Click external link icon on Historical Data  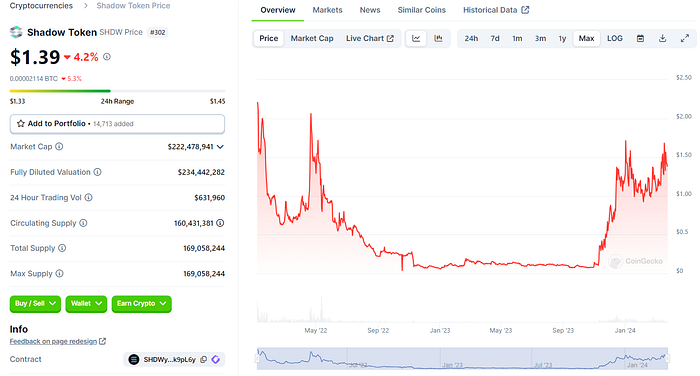coord(525,10)
